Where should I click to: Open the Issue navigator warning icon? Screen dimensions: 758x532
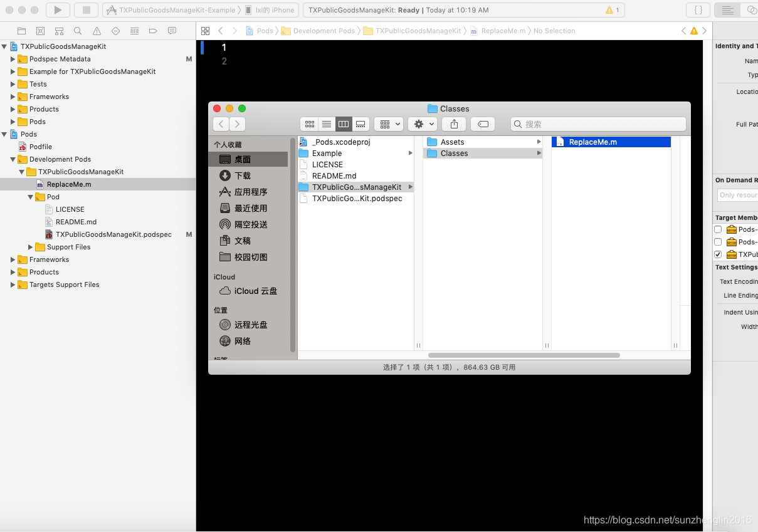tap(97, 31)
